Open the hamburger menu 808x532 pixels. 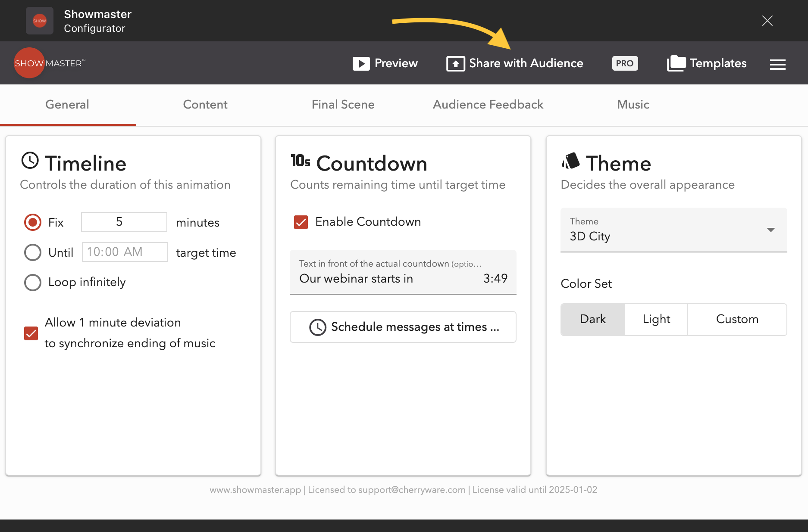click(777, 65)
